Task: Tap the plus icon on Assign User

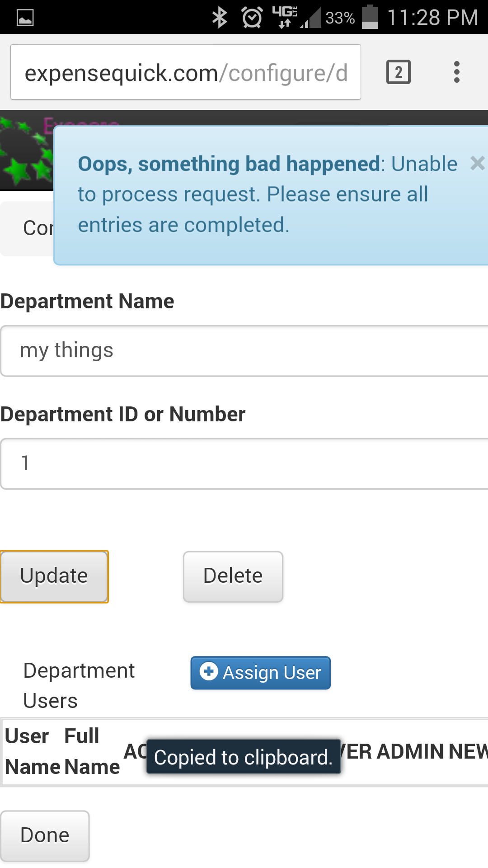Action: point(209,671)
